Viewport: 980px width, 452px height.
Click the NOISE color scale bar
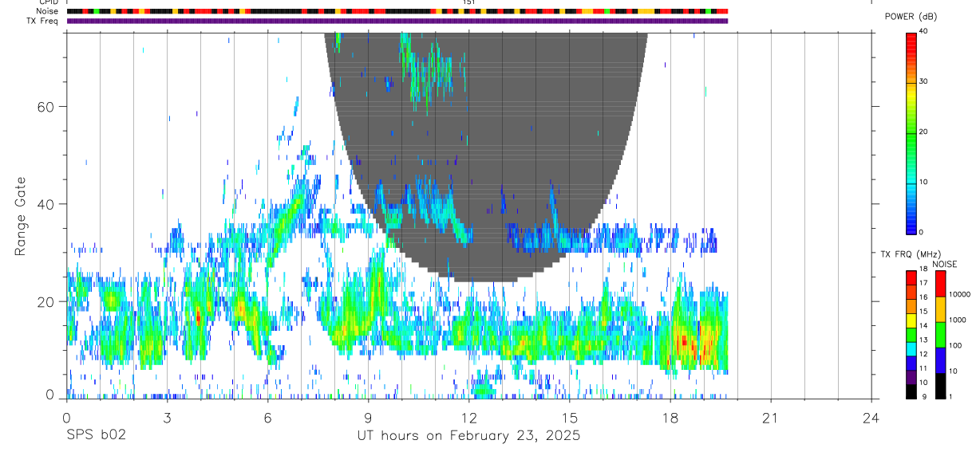coord(941,334)
